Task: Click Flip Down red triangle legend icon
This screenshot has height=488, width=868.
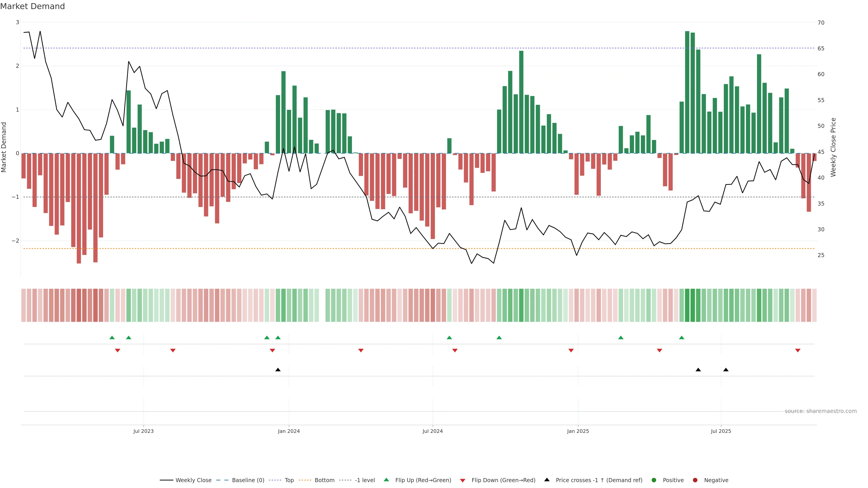Action: click(x=463, y=481)
